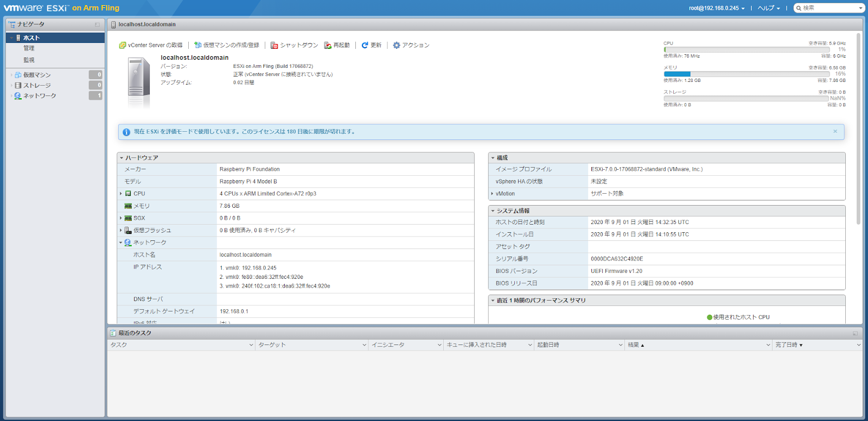Dismiss the evaluation mode notice

835,131
